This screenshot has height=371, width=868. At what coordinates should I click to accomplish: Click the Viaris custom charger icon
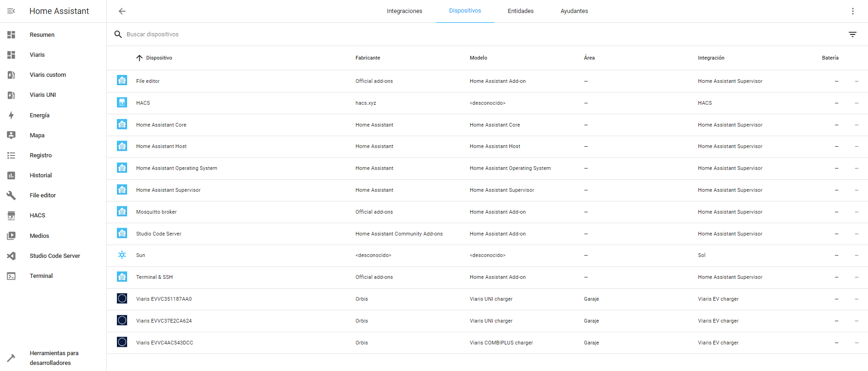coord(11,75)
